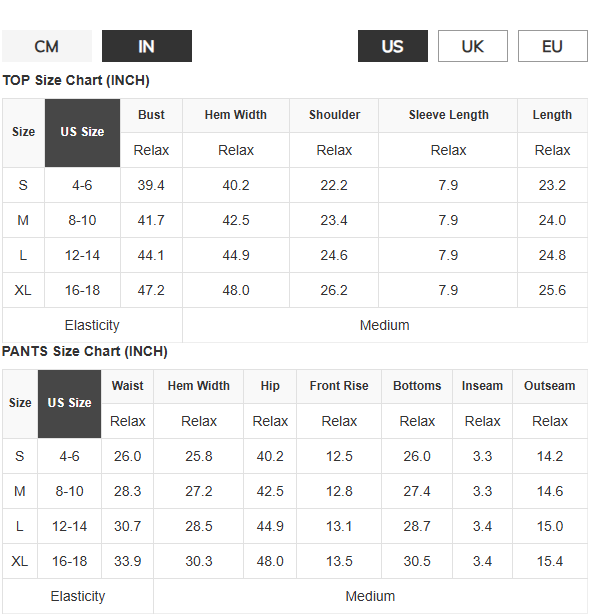Click the Shoulder column header
The height and width of the screenshot is (615, 610).
[334, 115]
